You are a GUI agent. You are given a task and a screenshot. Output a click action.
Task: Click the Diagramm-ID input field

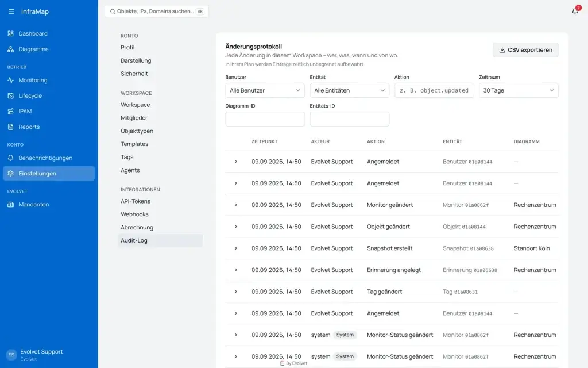(265, 119)
